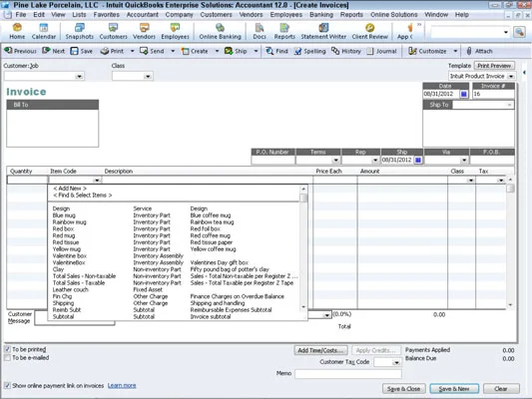Go to Next invoice

pos(53,51)
